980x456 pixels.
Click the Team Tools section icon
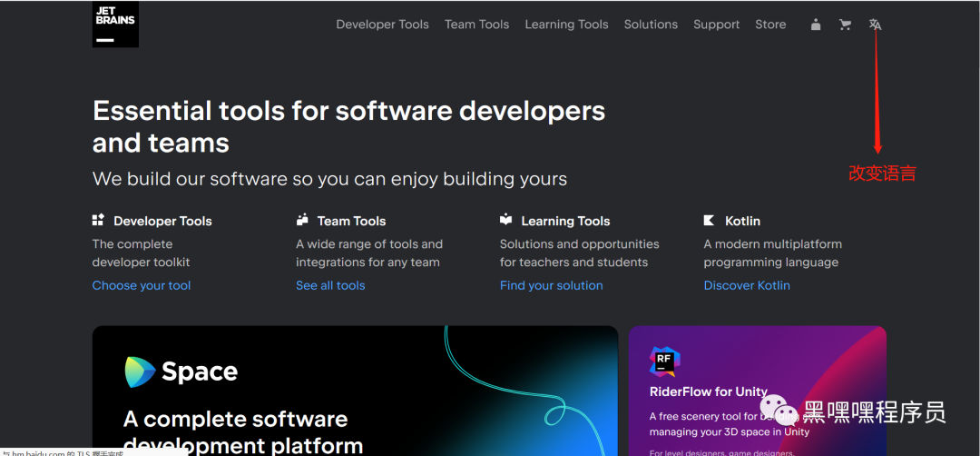(302, 220)
